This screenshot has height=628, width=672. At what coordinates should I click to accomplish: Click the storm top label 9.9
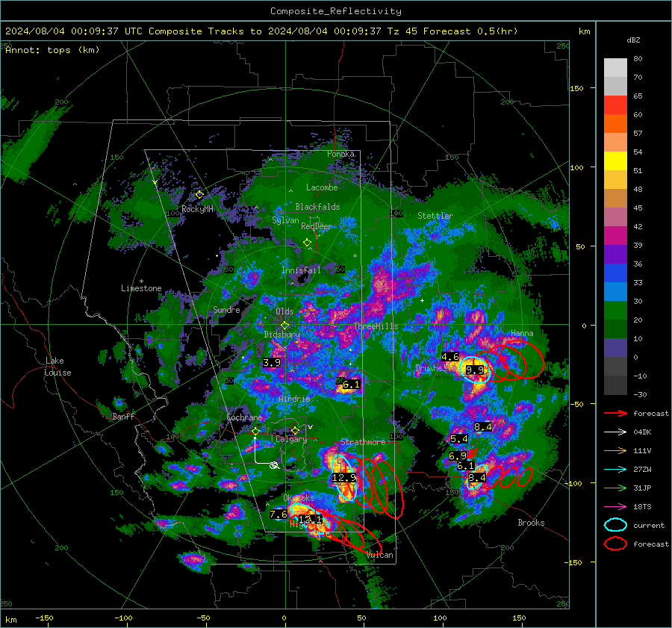tap(475, 370)
